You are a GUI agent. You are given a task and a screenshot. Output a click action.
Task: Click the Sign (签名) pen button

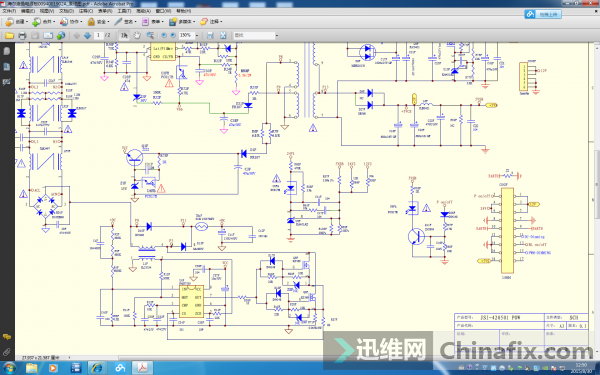point(125,22)
